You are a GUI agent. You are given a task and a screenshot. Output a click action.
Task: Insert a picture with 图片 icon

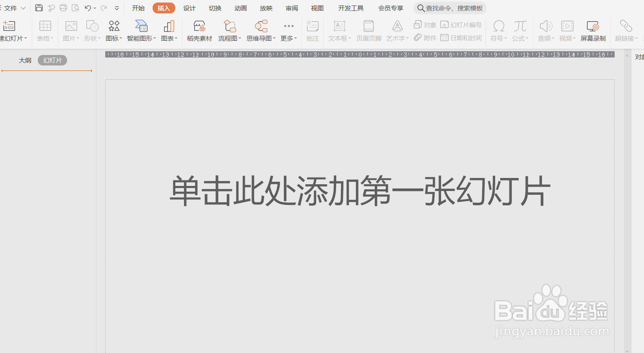point(71,31)
